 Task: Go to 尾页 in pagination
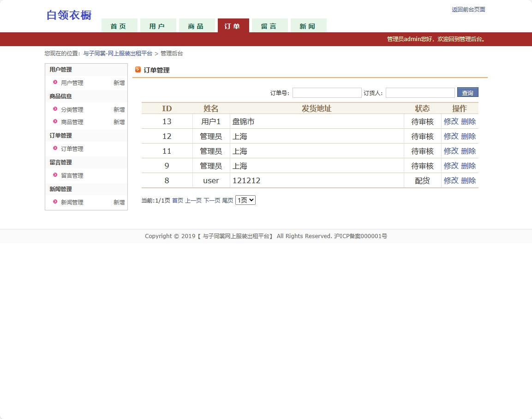coord(227,200)
